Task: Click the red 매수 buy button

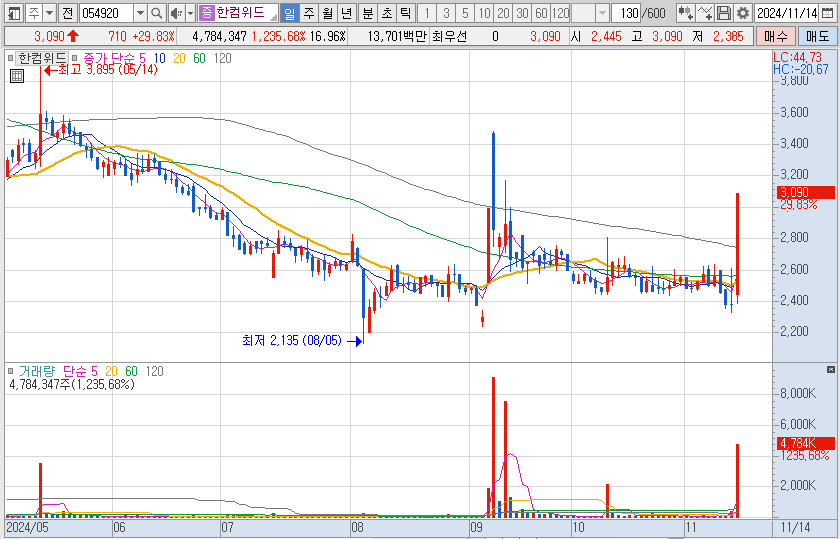Action: click(776, 36)
